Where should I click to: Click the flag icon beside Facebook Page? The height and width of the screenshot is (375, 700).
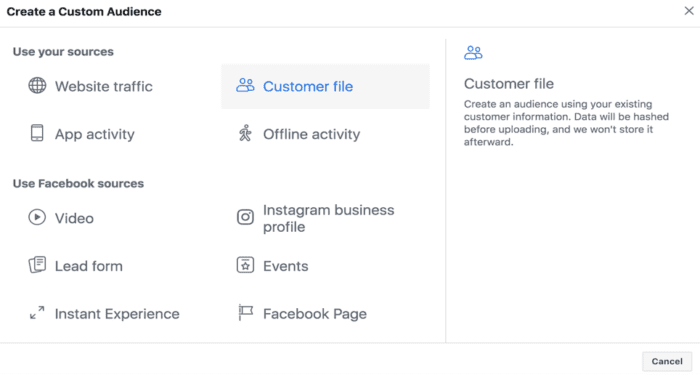[x=245, y=312]
